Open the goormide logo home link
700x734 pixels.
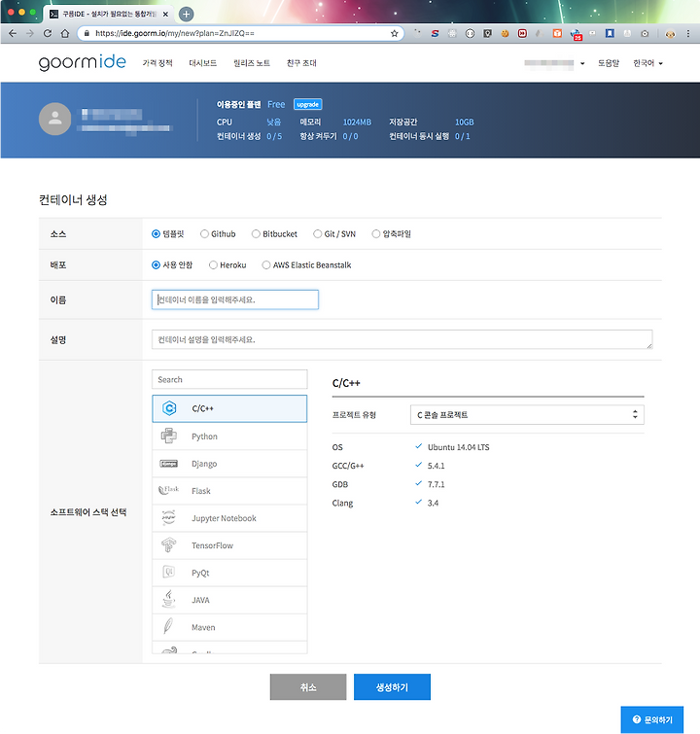point(83,62)
